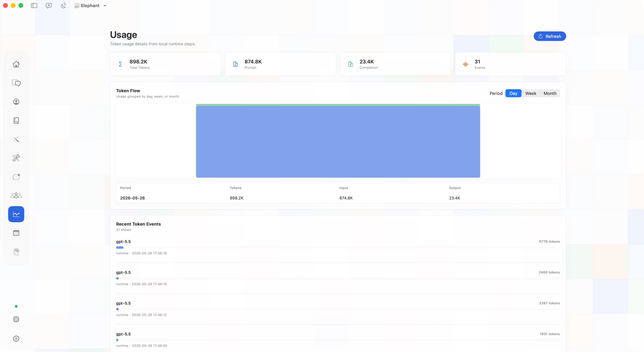Click the blue prompt bar in Token Flow chart
The height and width of the screenshot is (352, 644).
click(x=338, y=142)
